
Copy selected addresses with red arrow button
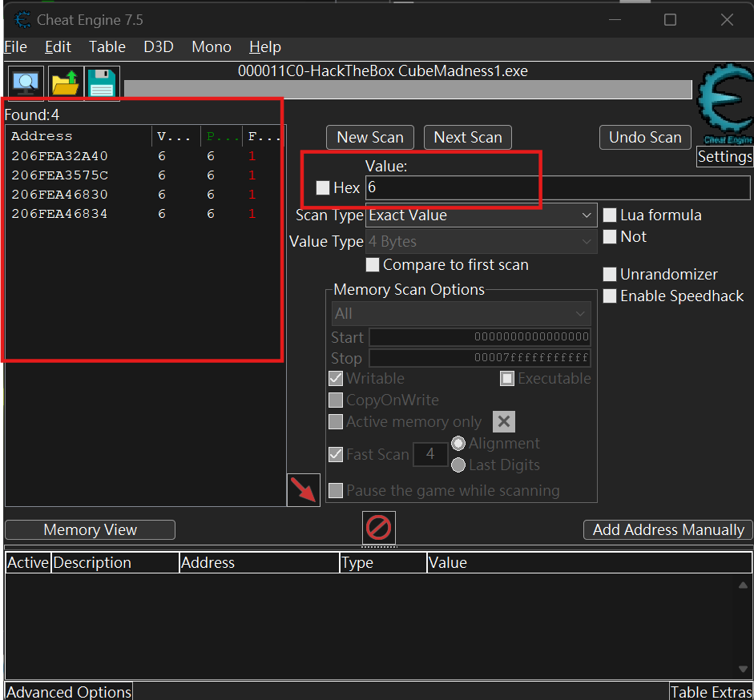304,490
